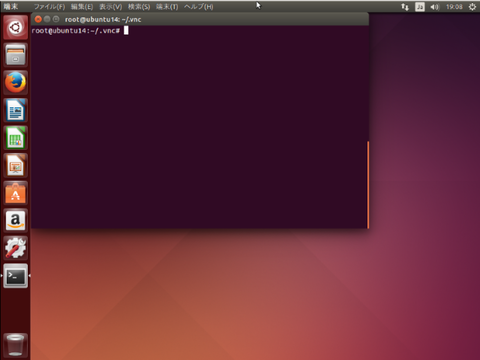This screenshot has width=480, height=360.
Task: Open the session gear menu
Action: pyautogui.click(x=472, y=7)
